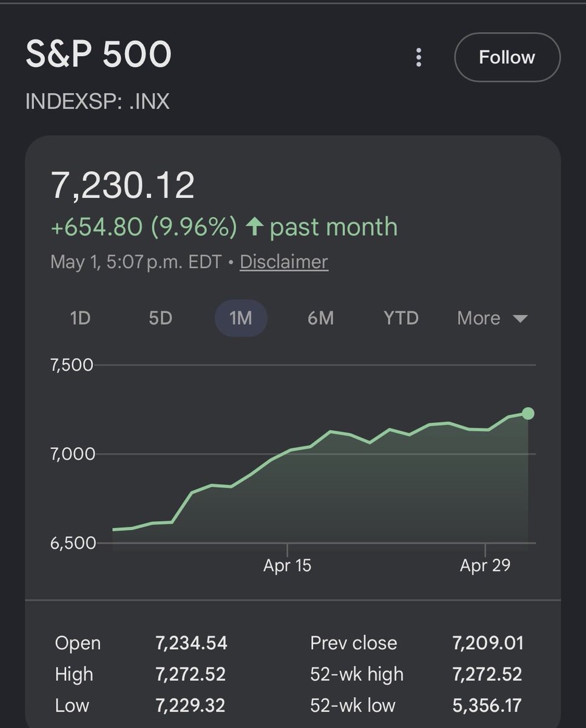
Task: Click the High value in left column
Action: 190,674
